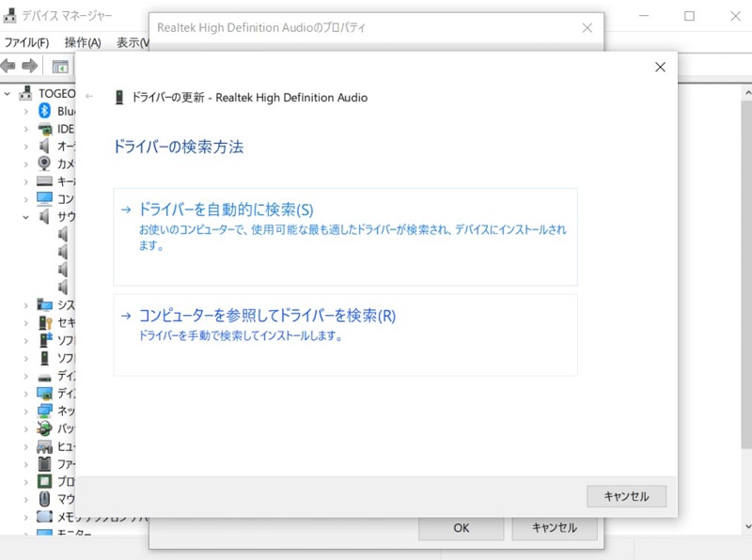
Task: Cancel the driver update wizard
Action: pos(626,496)
